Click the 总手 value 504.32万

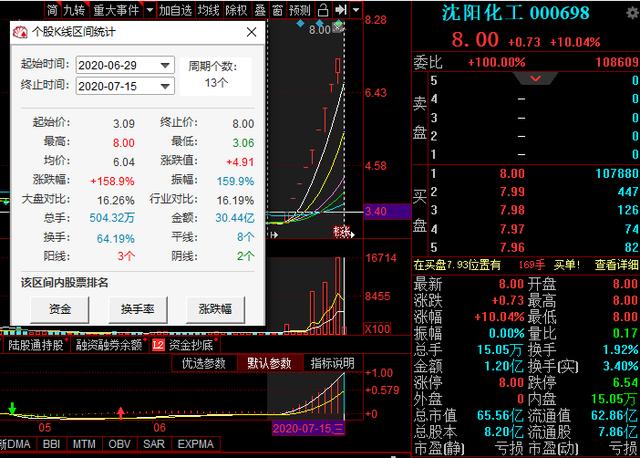112,218
